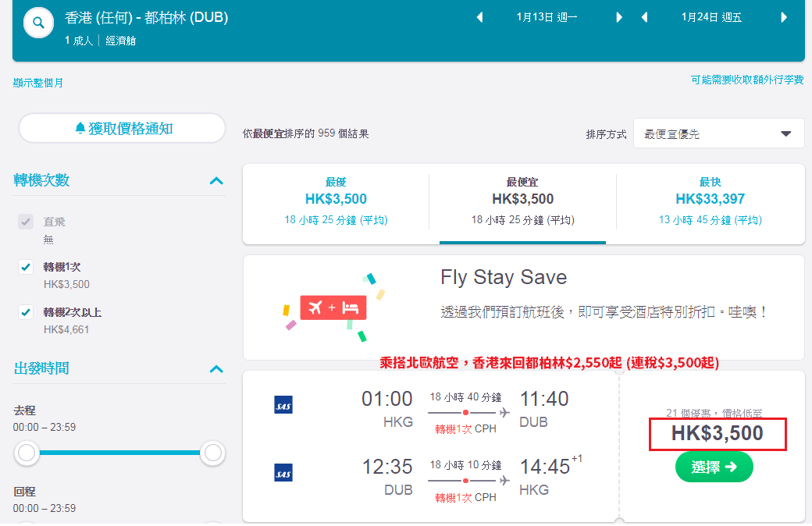Switch to the 最優 tab

[336, 204]
